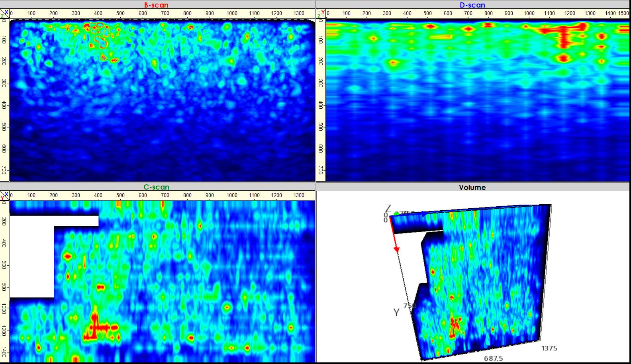
Task: Click the D-scan Y/Z axis corner icon
Action: [x=321, y=14]
